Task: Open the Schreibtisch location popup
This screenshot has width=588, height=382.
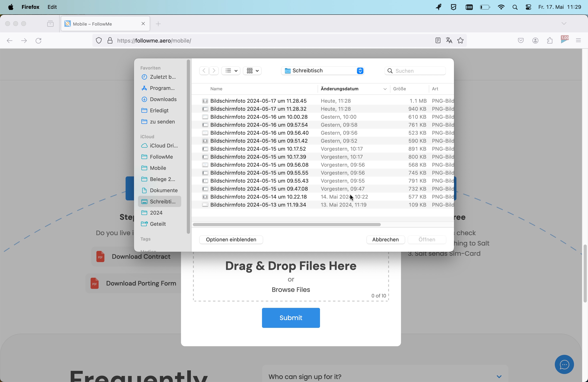Action: (x=323, y=71)
